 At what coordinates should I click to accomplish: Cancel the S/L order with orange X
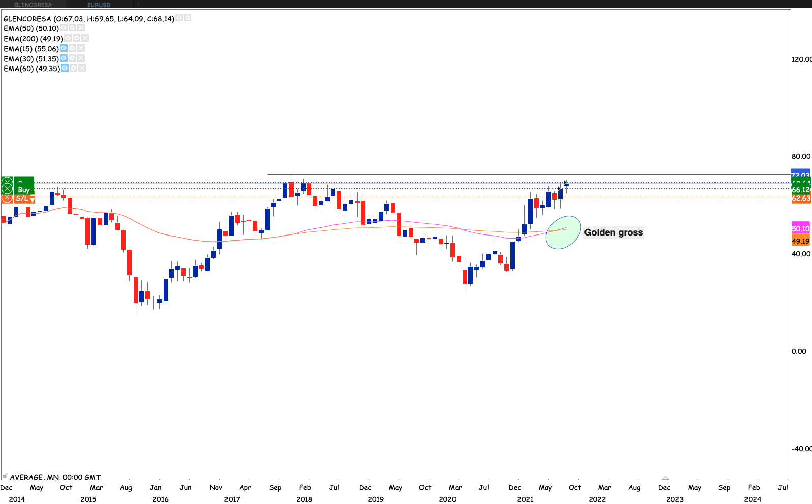tap(7, 198)
